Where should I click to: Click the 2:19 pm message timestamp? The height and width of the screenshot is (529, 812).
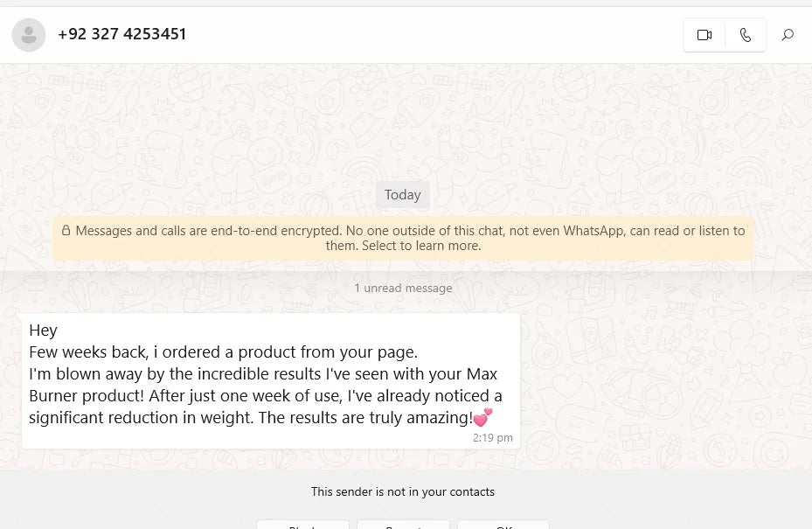tap(492, 438)
